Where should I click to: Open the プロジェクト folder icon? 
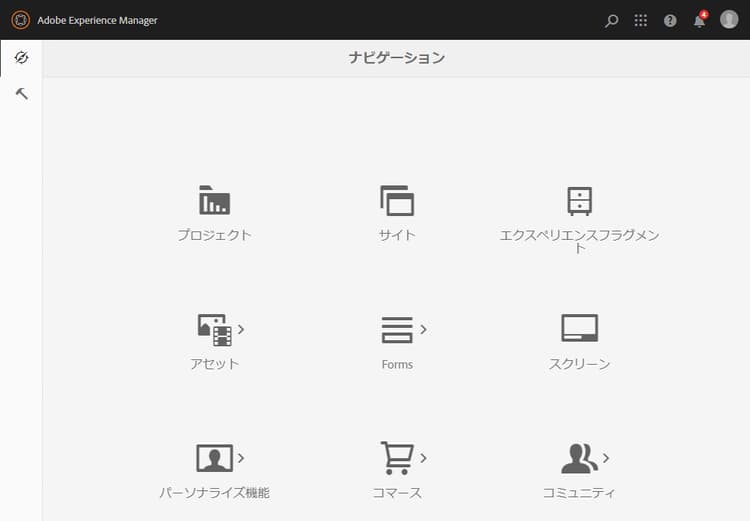[214, 200]
